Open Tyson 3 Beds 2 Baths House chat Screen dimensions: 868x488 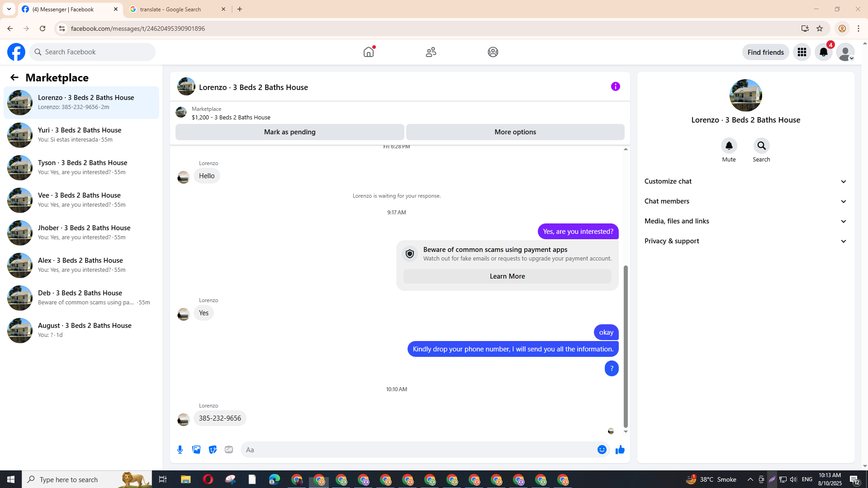(x=81, y=167)
